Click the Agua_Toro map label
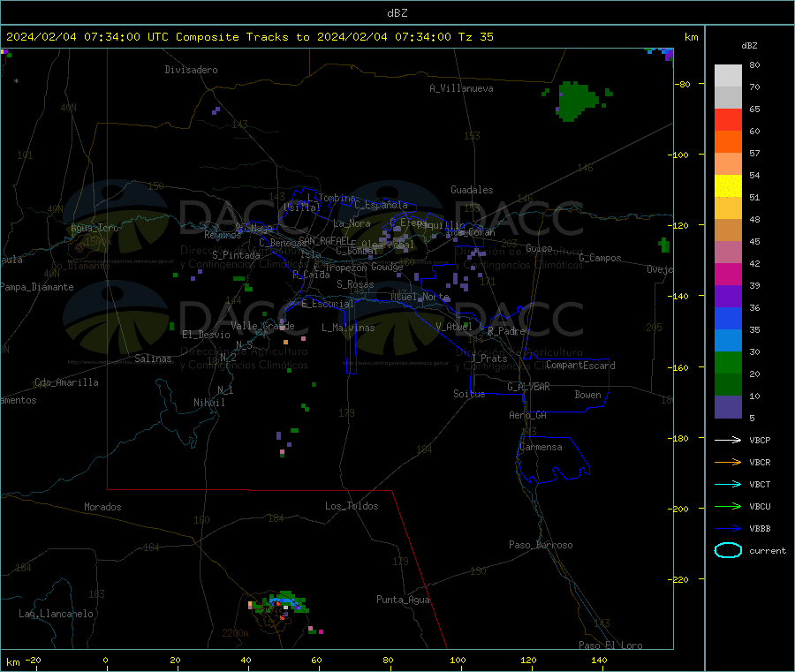 tap(95, 228)
